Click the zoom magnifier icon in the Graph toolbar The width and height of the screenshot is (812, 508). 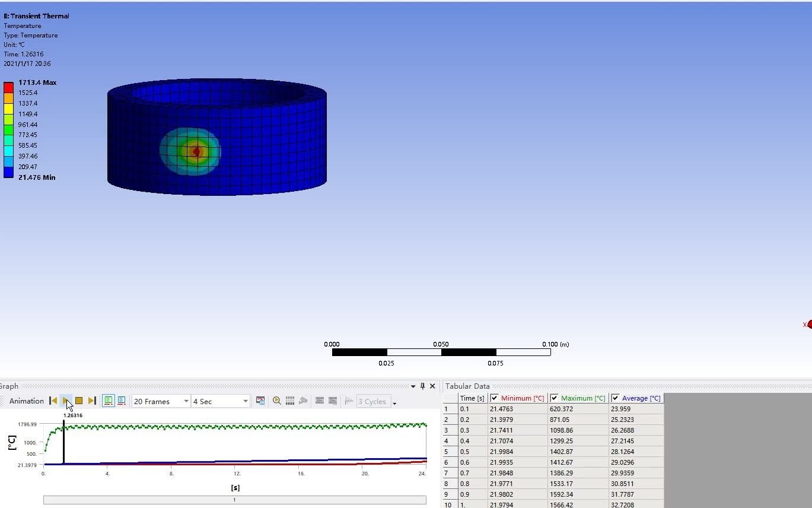click(x=277, y=401)
